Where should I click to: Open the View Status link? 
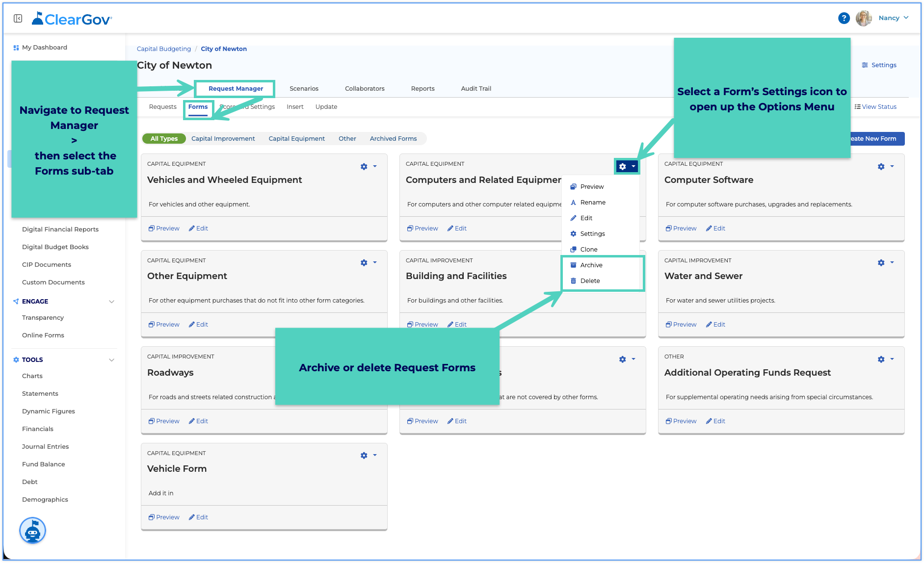tap(875, 107)
